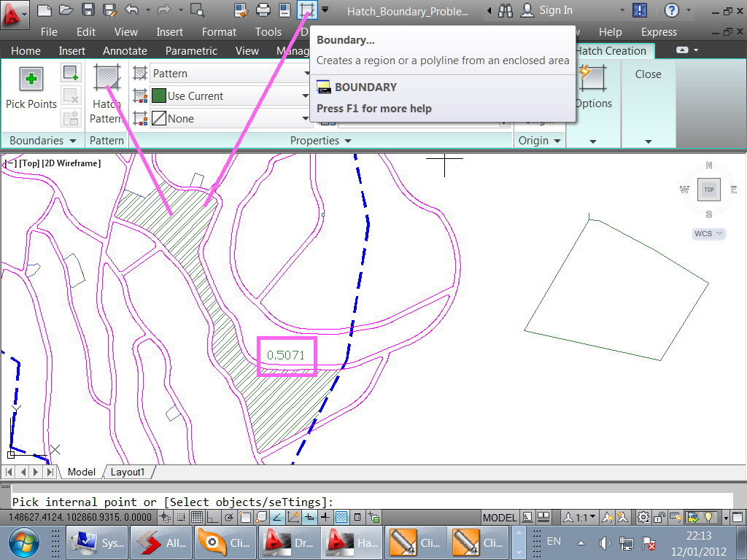Click the Boundary tool icon in quick access toolbar
The image size is (747, 560).
(x=307, y=10)
